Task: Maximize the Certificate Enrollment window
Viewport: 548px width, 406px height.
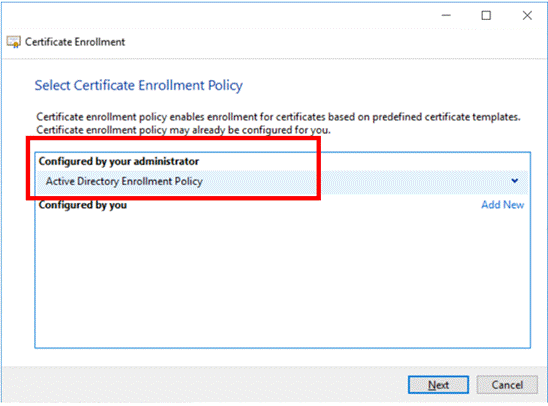Action: click(486, 15)
